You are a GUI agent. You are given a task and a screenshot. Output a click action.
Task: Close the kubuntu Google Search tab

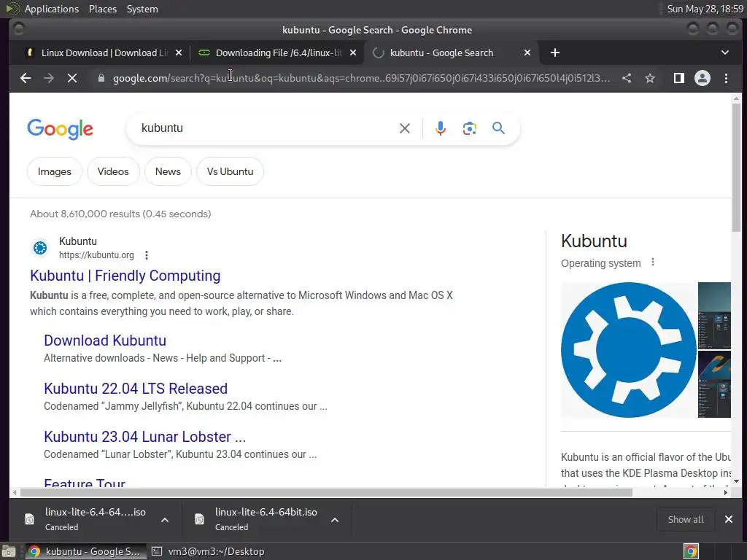527,52
